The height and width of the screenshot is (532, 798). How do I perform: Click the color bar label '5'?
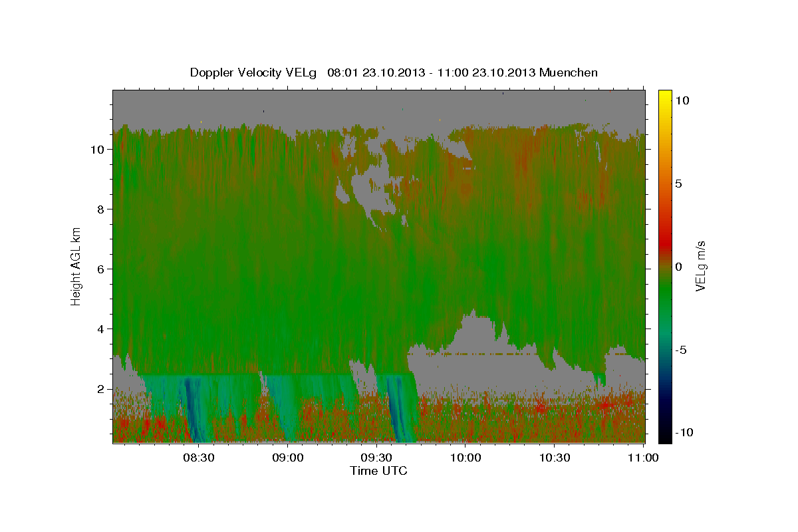click(x=679, y=183)
